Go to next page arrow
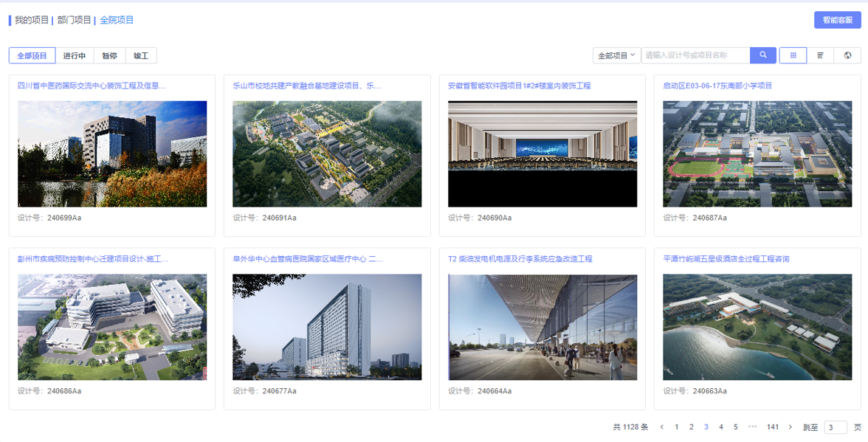 coord(790,427)
